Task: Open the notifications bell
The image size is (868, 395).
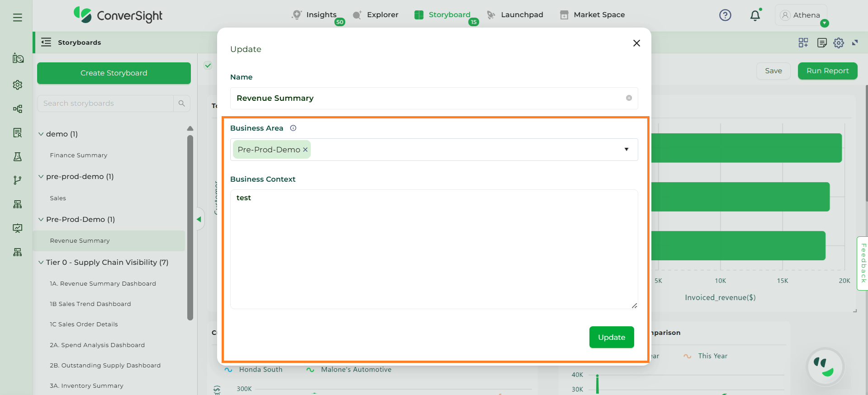Action: click(x=755, y=16)
